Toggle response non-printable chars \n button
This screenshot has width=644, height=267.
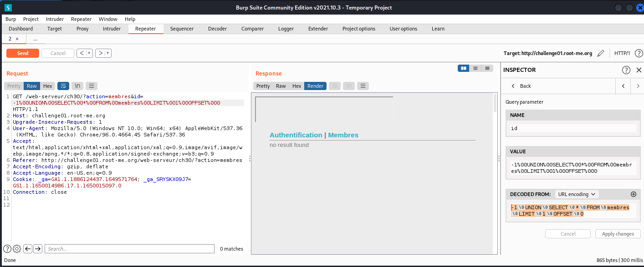(x=349, y=86)
